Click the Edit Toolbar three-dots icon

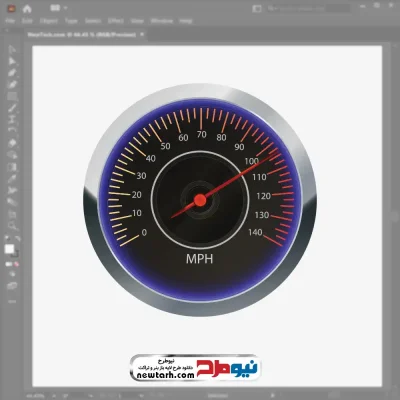(x=12, y=301)
